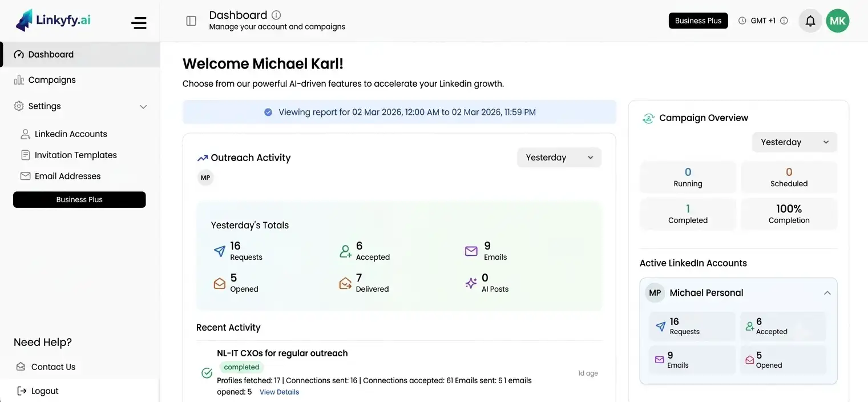Click 'Welcome Michael Karl!' heading
The width and height of the screenshot is (868, 402).
[x=263, y=64]
